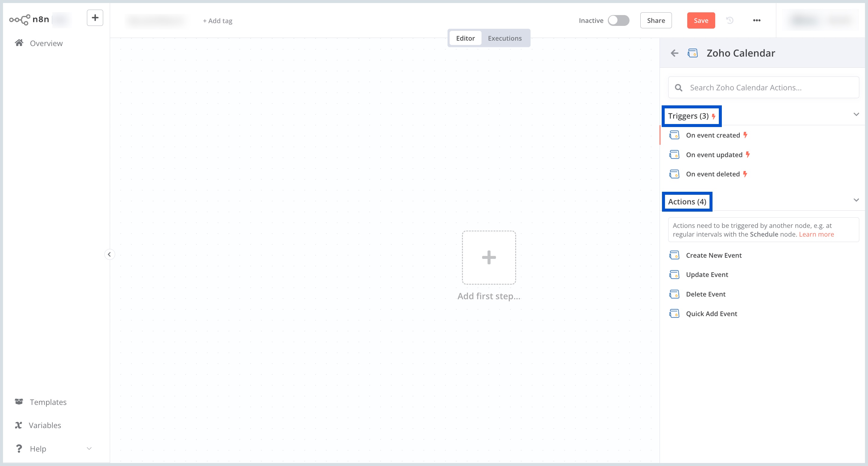
Task: Click the lightning bolt next to On event updated
Action: click(x=748, y=154)
